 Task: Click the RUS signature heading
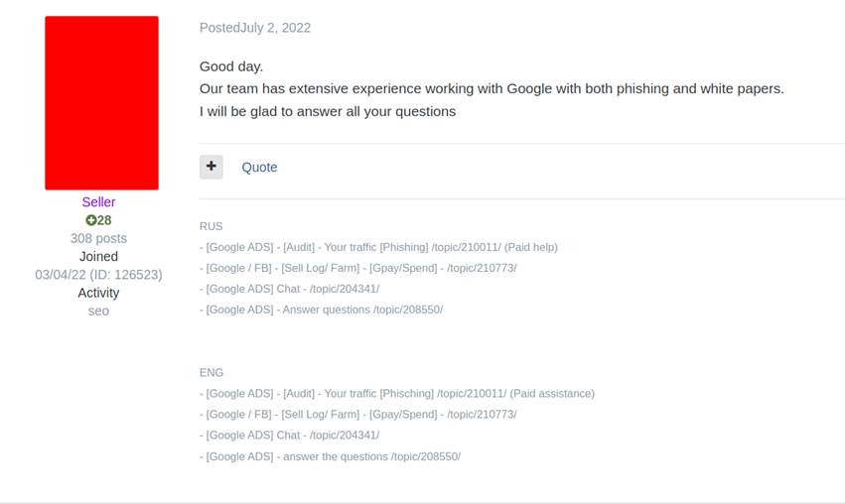211,226
